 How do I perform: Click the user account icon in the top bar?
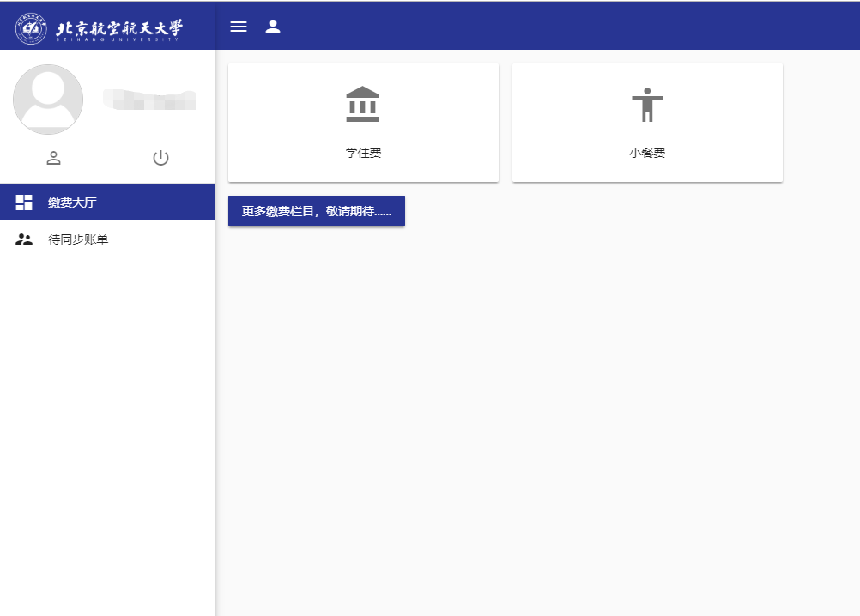click(x=273, y=27)
